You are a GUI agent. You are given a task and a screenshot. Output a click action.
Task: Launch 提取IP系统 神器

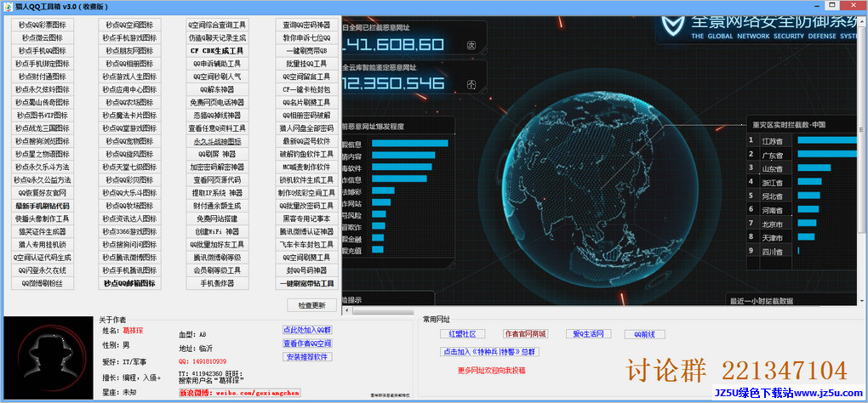click(218, 193)
